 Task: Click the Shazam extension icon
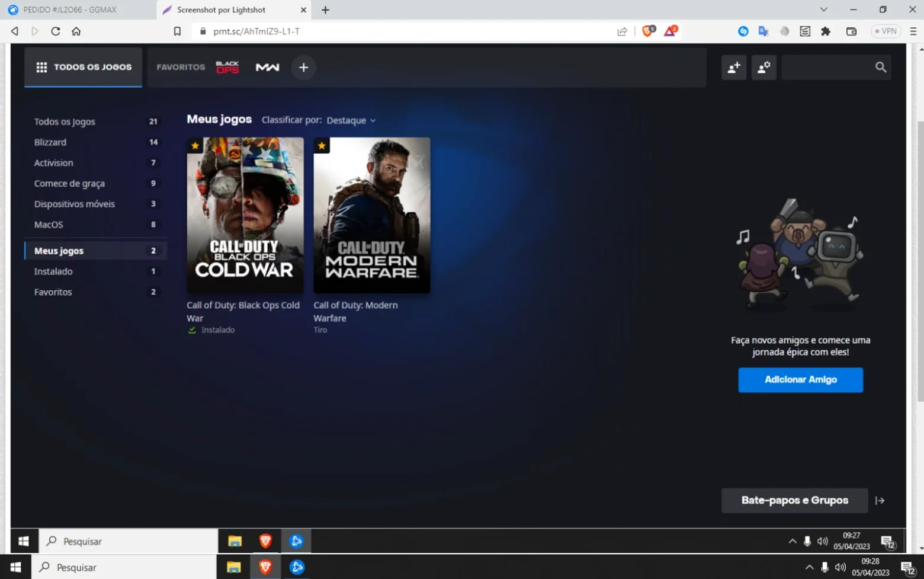pyautogui.click(x=743, y=31)
